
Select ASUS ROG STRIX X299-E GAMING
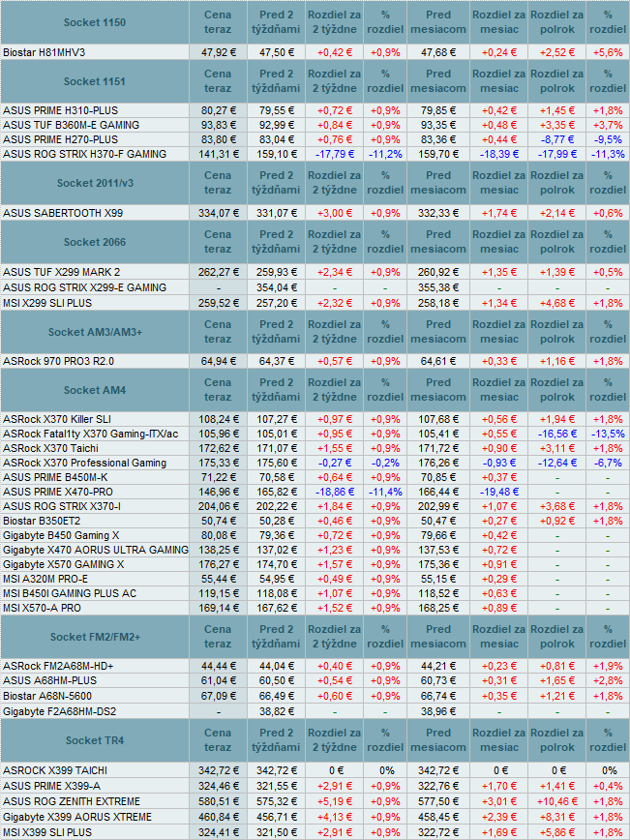pyautogui.click(x=84, y=287)
